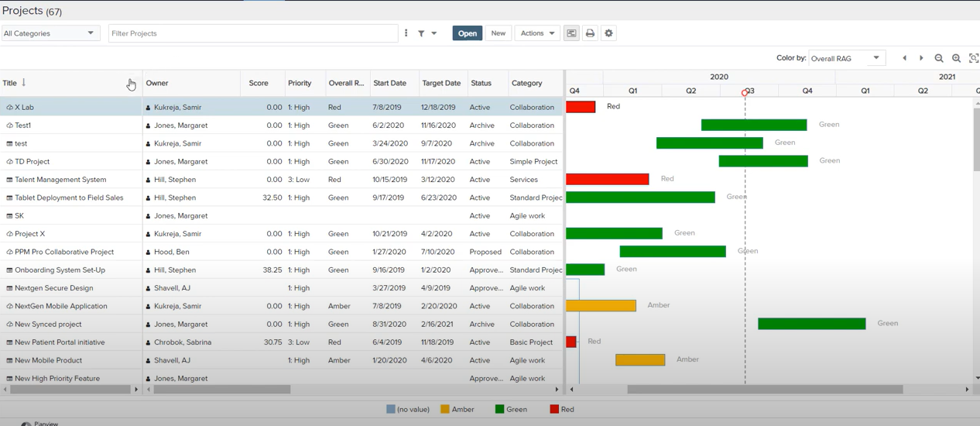
Task: Open the Color by Overall RAG dropdown
Action: [x=847, y=58]
